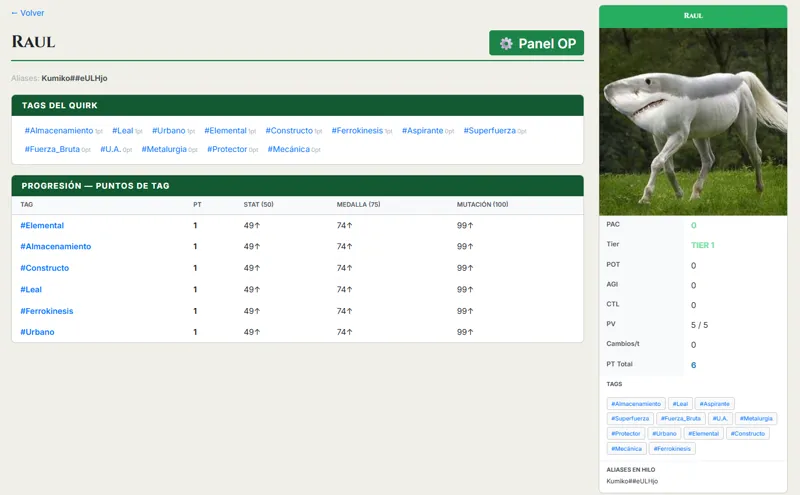Select the #Urbano chip in the sidebar tags

[664, 434]
